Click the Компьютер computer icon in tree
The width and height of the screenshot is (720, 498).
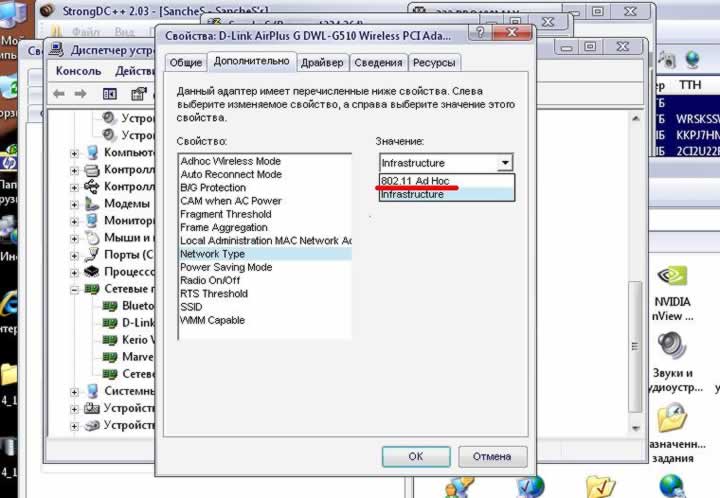coord(92,152)
